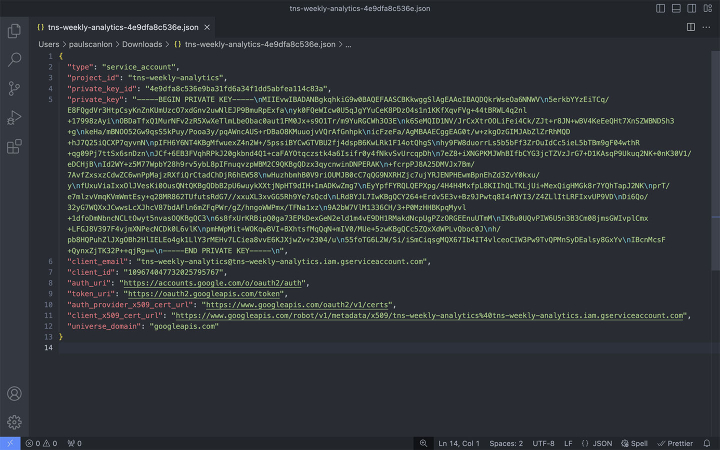The image size is (720, 450).
Task: Open the Search view in activity bar
Action: 14,59
